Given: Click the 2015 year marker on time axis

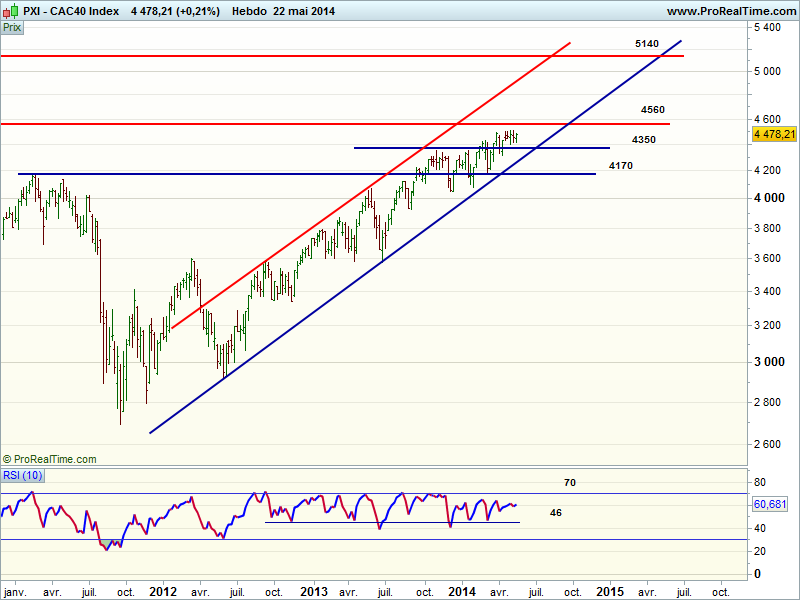Looking at the screenshot, I should click(x=609, y=591).
